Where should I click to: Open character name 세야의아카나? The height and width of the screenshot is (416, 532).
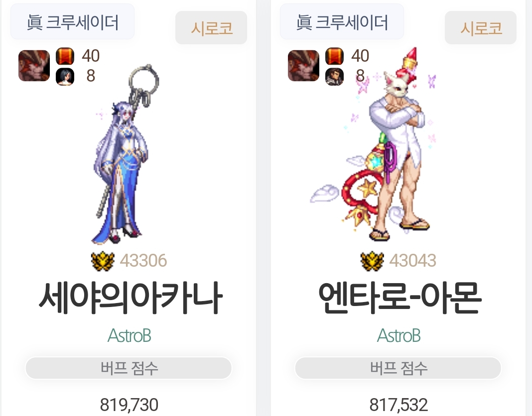(x=131, y=299)
